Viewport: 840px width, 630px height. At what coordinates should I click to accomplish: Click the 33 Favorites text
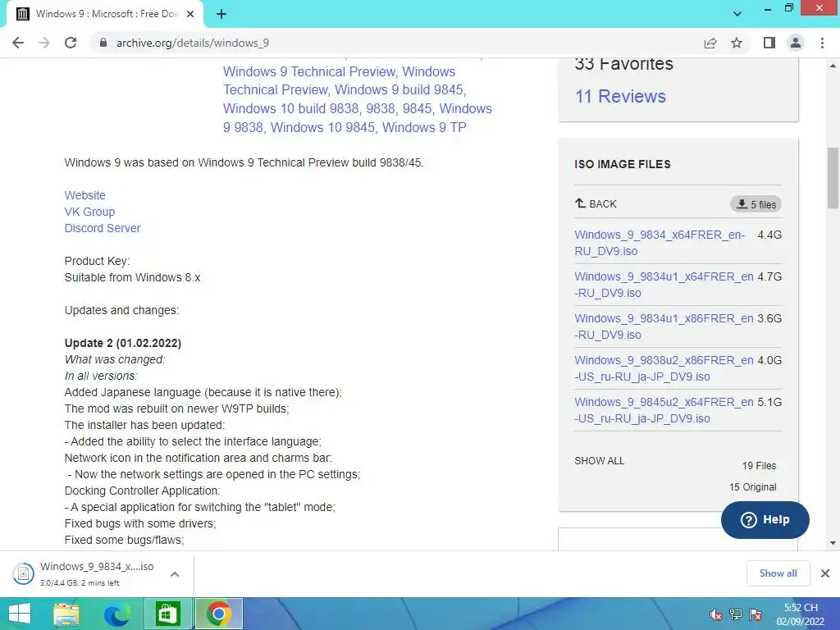coord(623,64)
